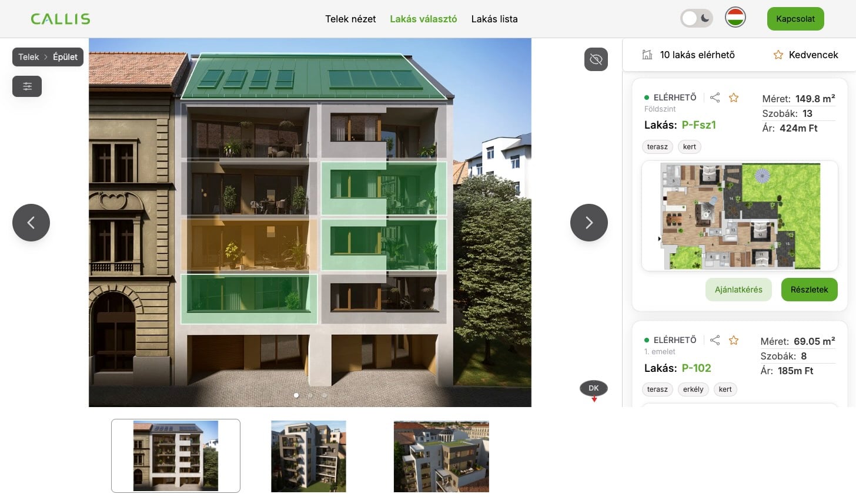Navigate to Telek in breadcrumb

click(x=28, y=57)
